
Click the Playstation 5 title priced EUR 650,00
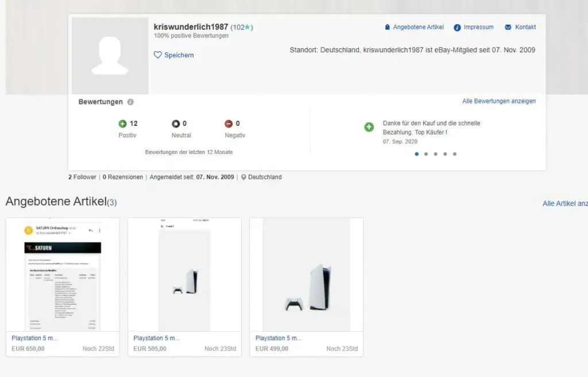coord(35,338)
